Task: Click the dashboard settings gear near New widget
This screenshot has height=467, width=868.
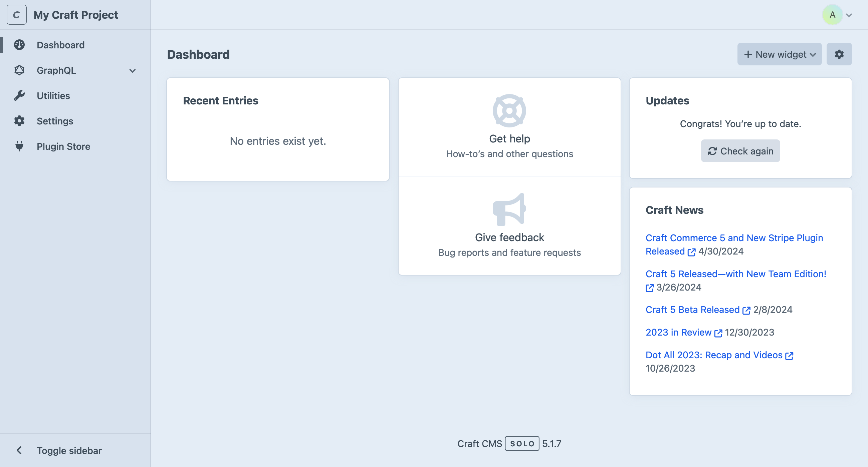Action: 839,54
